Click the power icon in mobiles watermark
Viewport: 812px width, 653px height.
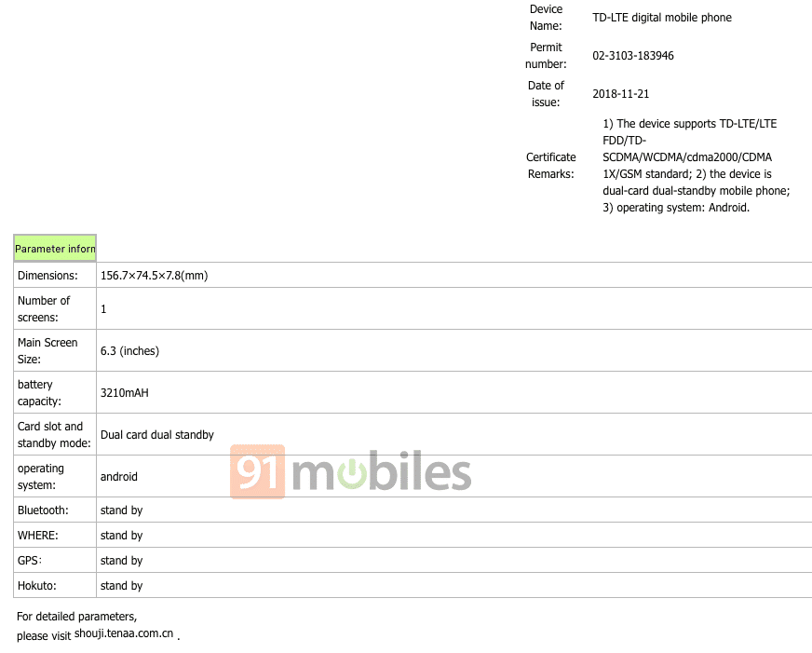pos(352,474)
